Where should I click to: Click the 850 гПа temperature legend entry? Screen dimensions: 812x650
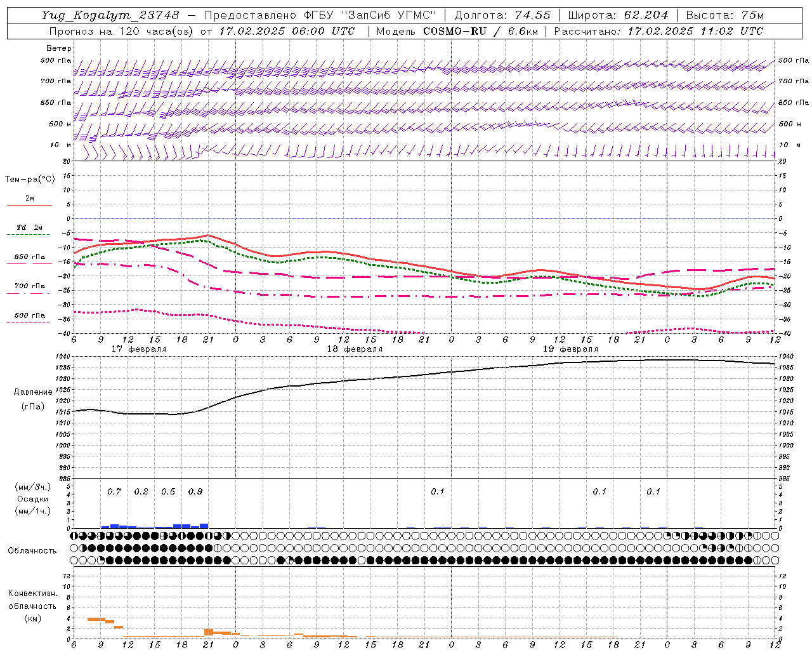[x=30, y=257]
